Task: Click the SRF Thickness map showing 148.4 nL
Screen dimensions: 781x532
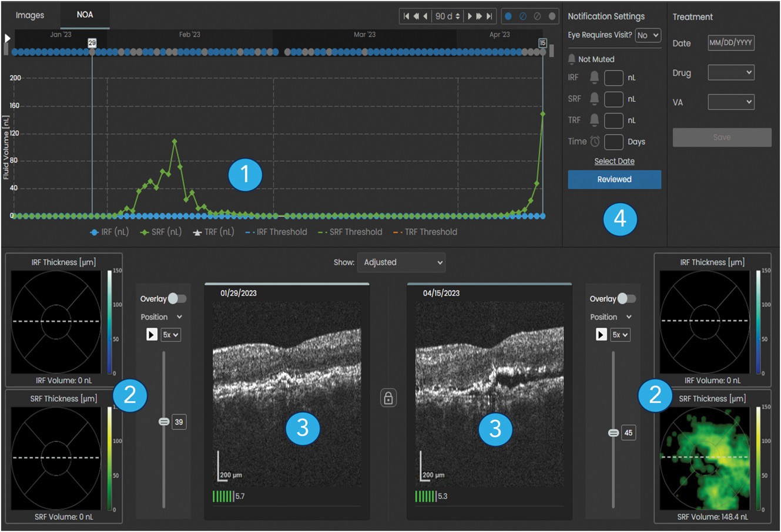Action: tap(705, 457)
